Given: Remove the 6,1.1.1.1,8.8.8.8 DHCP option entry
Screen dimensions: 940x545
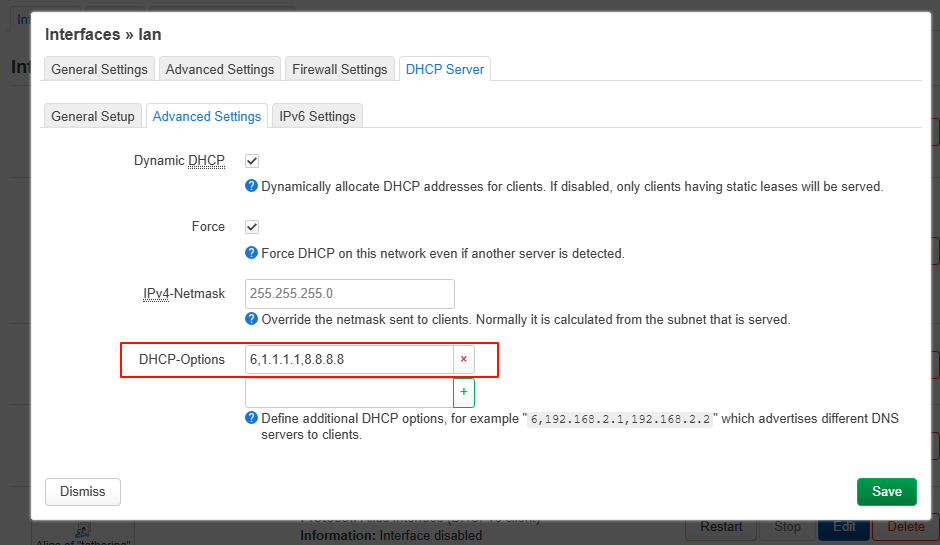Looking at the screenshot, I should click(463, 359).
